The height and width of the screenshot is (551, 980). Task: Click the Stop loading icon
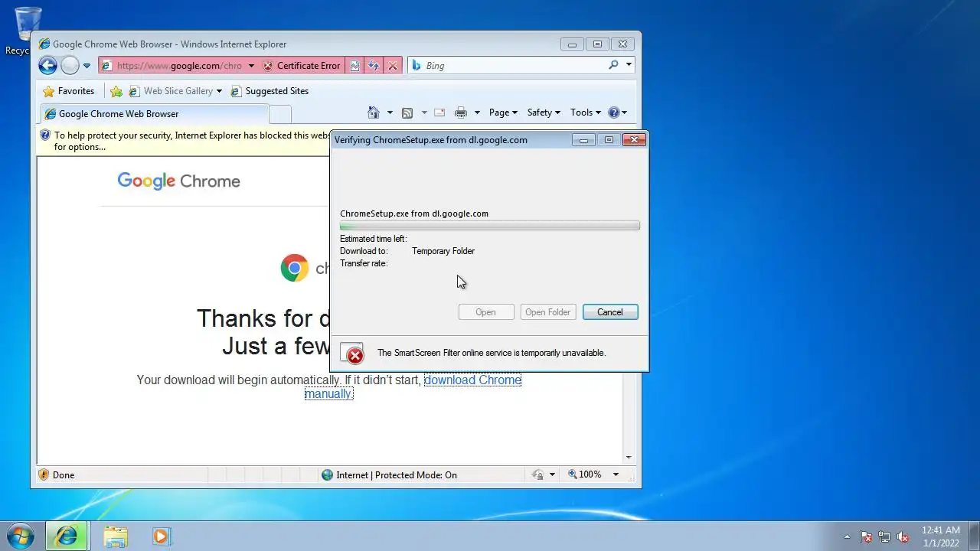(393, 66)
